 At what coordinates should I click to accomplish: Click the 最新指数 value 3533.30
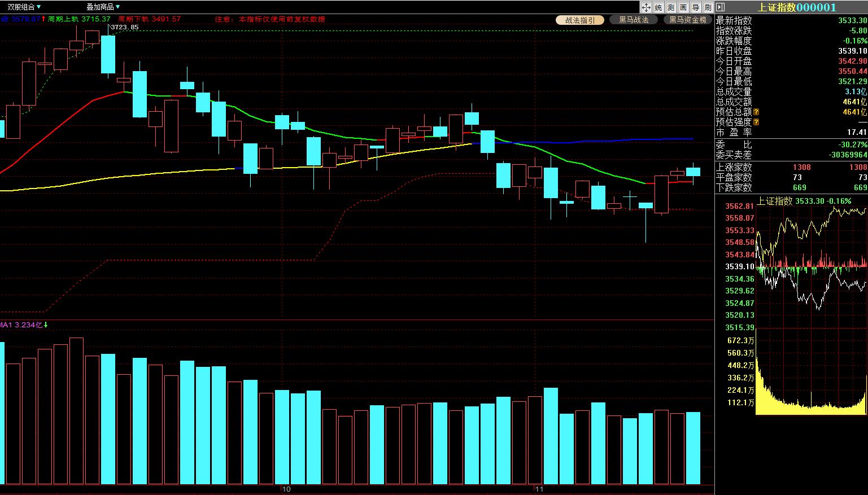(853, 20)
